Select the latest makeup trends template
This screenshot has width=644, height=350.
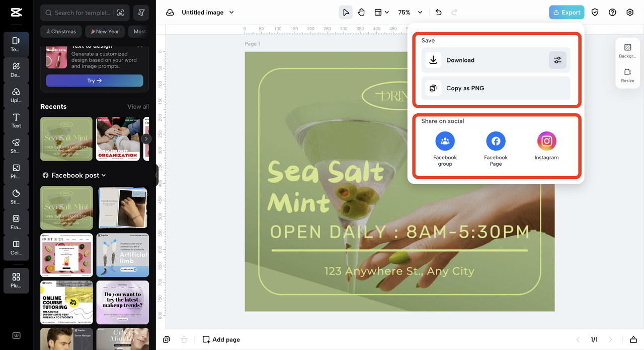(x=123, y=303)
